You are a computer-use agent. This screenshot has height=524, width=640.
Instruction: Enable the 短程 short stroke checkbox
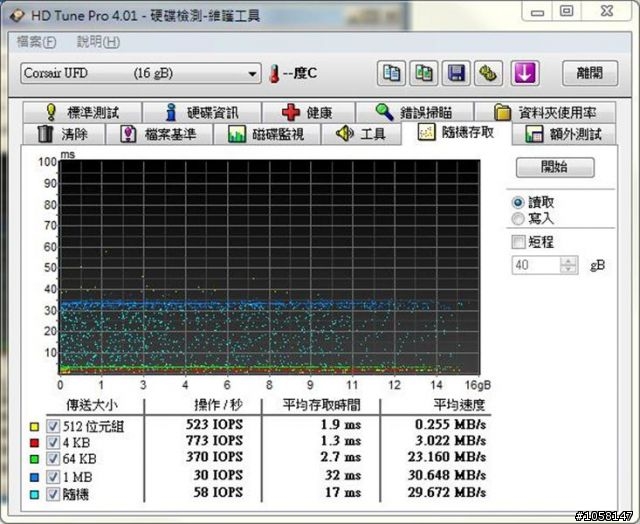[x=518, y=242]
